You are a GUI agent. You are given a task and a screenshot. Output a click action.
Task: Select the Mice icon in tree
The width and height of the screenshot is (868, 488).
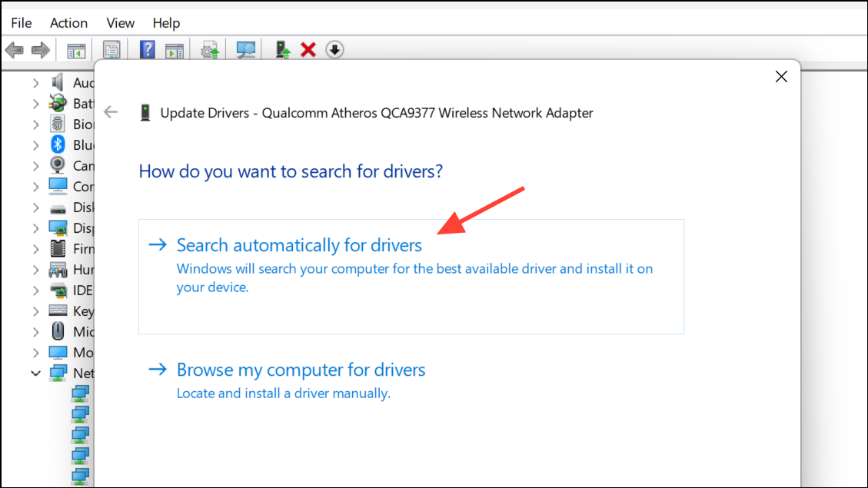point(58,331)
